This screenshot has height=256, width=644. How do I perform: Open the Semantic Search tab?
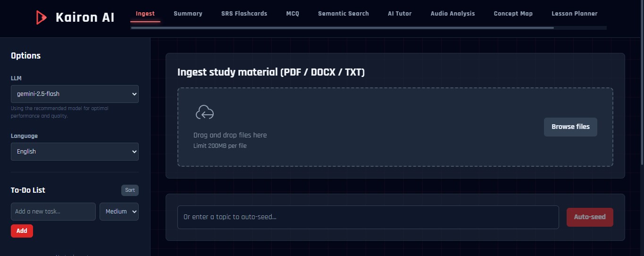(x=343, y=14)
